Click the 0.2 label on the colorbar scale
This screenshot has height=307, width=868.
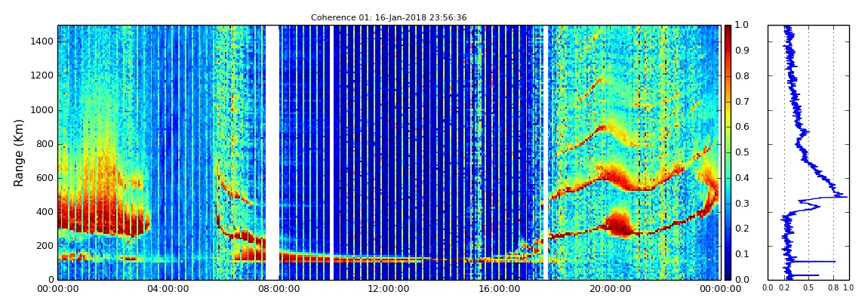741,229
